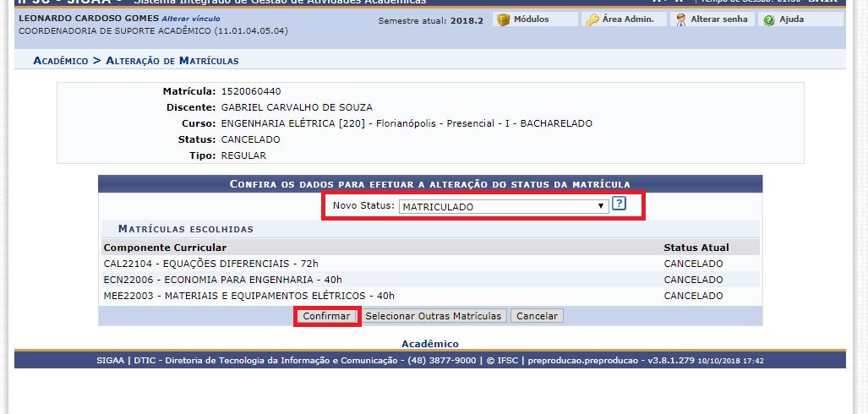Click the Selecionar Outras Matrículas button

(x=434, y=316)
